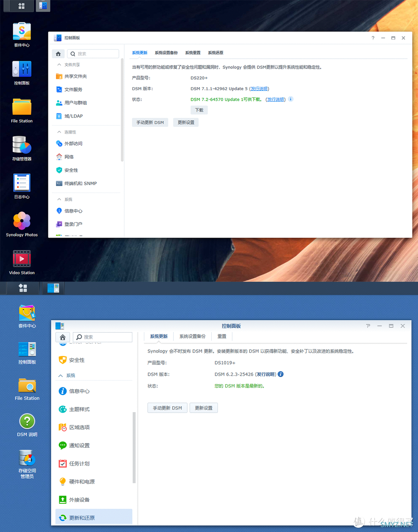Image resolution: width=418 pixels, height=532 pixels.
Task: Open help question mark in DSM 7 window
Action: tap(373, 38)
